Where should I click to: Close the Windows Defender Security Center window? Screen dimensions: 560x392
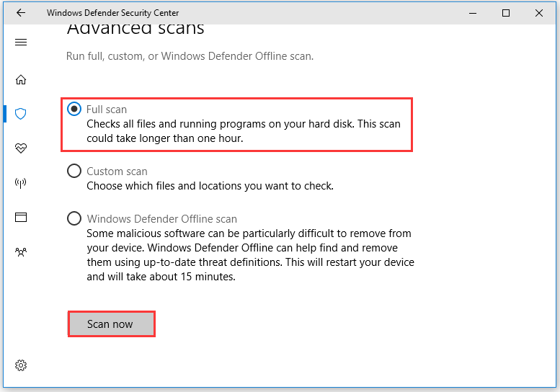click(x=539, y=13)
